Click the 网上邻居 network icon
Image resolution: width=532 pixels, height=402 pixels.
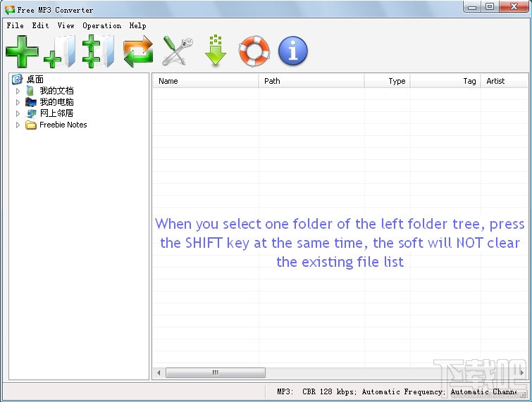[31, 113]
